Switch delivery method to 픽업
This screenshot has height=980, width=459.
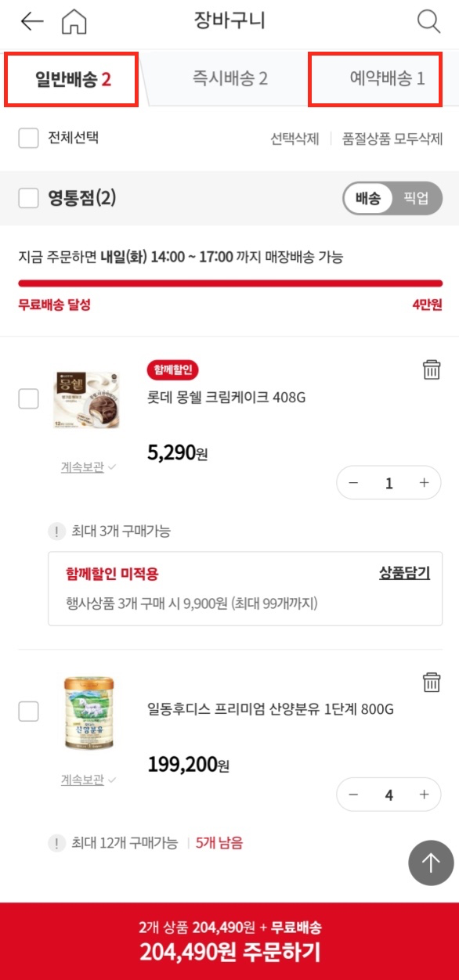[x=417, y=199]
